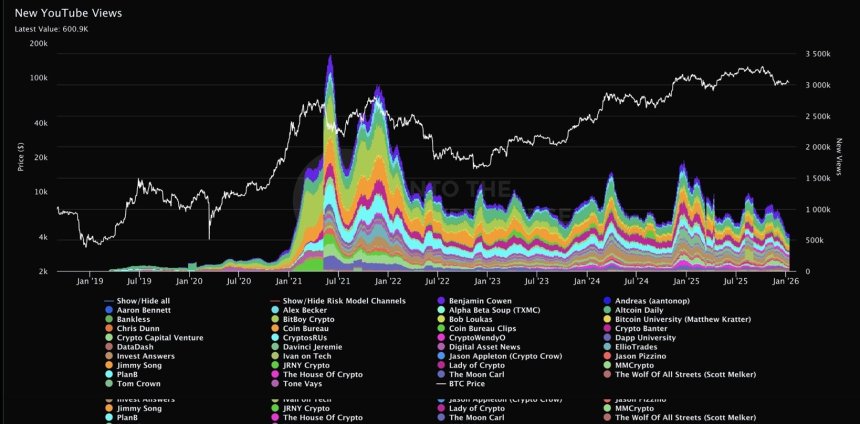This screenshot has width=860, height=424.
Task: Click the 2 000k views axis label
Action: pos(818,148)
